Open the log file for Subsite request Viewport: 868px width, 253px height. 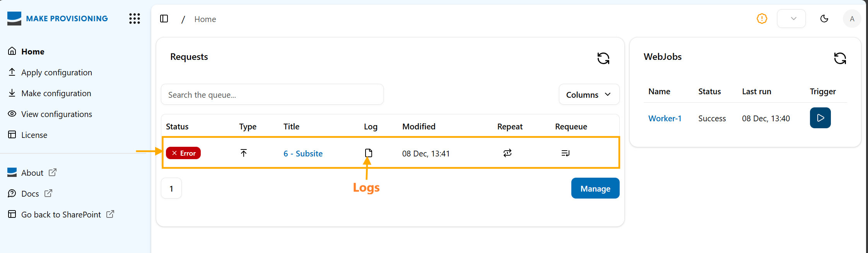point(368,153)
